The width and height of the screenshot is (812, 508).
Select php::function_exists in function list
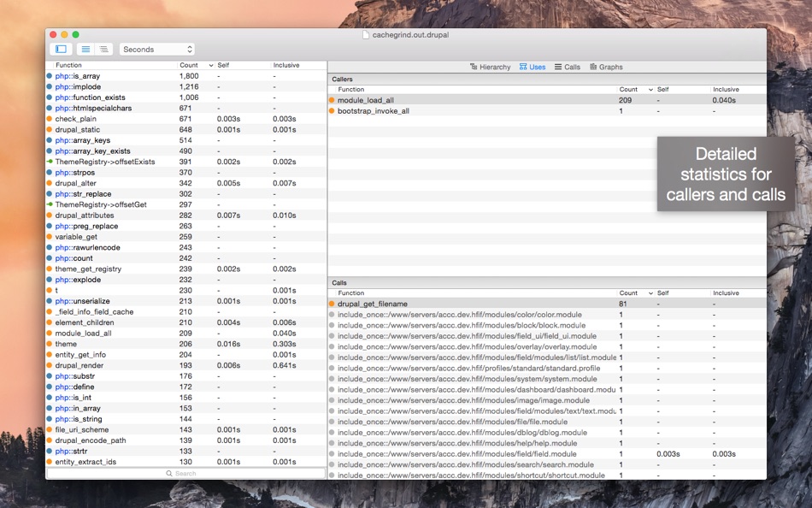coord(186,97)
